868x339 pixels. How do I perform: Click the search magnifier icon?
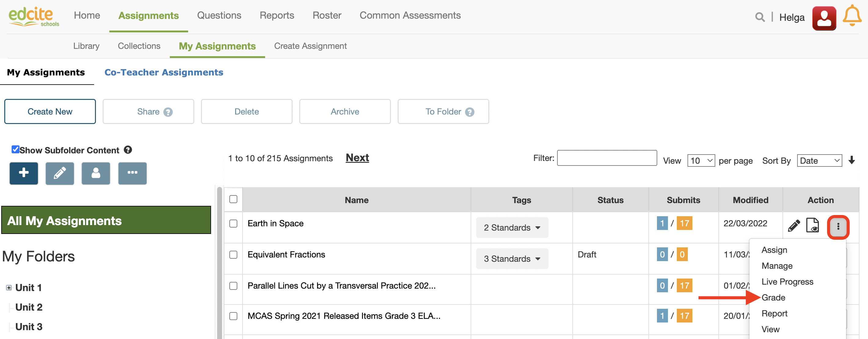coord(760,17)
